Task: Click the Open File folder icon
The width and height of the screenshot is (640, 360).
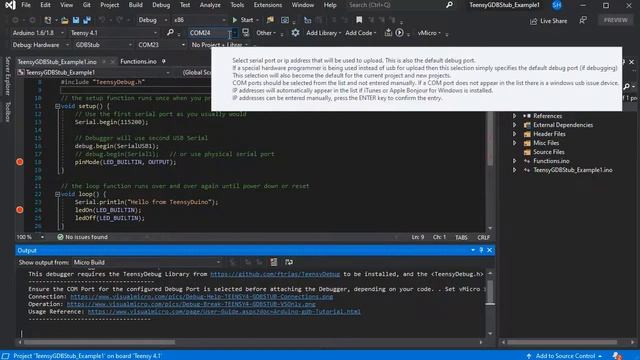Action: [64, 20]
